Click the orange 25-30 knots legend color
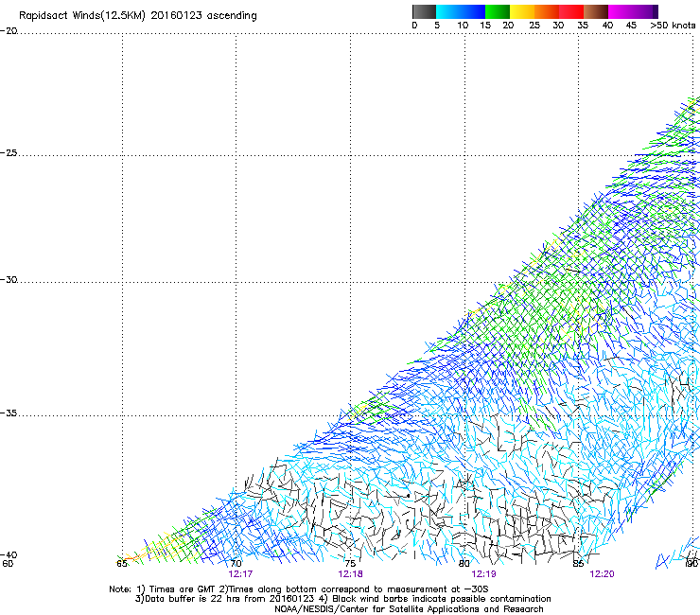The width and height of the screenshot is (700, 615). (547, 11)
